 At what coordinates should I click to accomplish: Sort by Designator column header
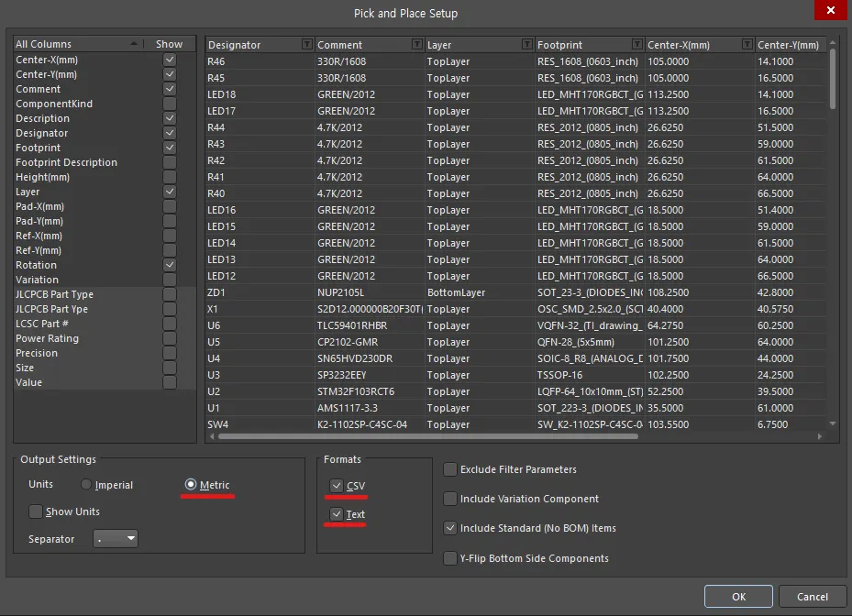pos(234,45)
